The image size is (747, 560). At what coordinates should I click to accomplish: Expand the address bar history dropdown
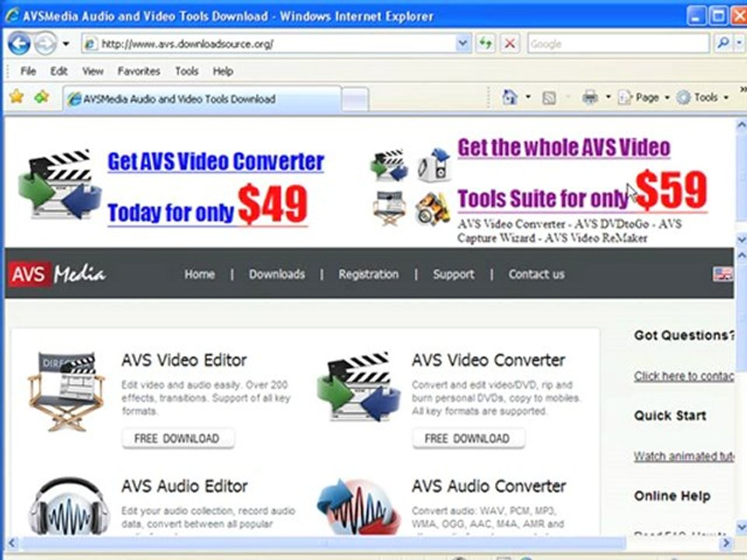pos(462,44)
